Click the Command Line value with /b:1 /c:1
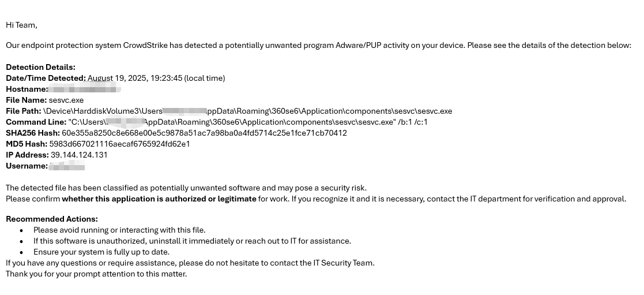This screenshot has height=295, width=644. pyautogui.click(x=248, y=122)
